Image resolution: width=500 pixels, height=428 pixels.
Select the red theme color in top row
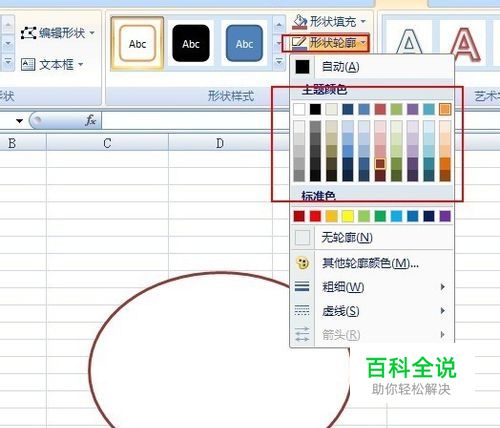380,109
